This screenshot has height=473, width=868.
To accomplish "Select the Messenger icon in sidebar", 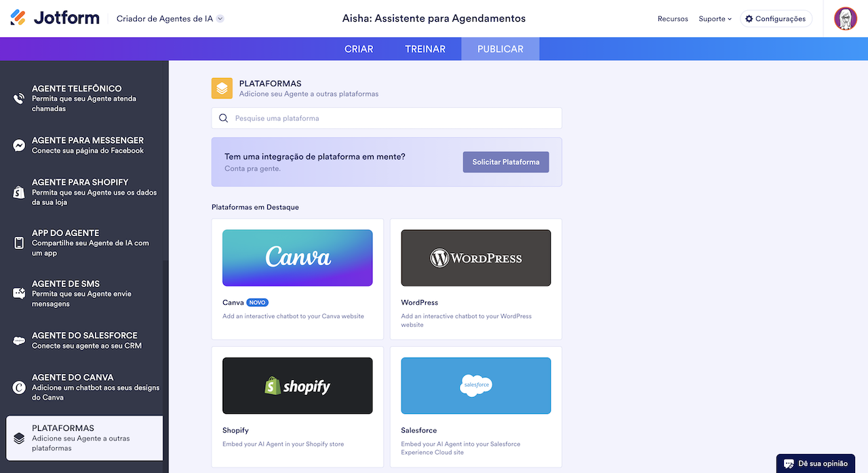I will click(x=19, y=145).
